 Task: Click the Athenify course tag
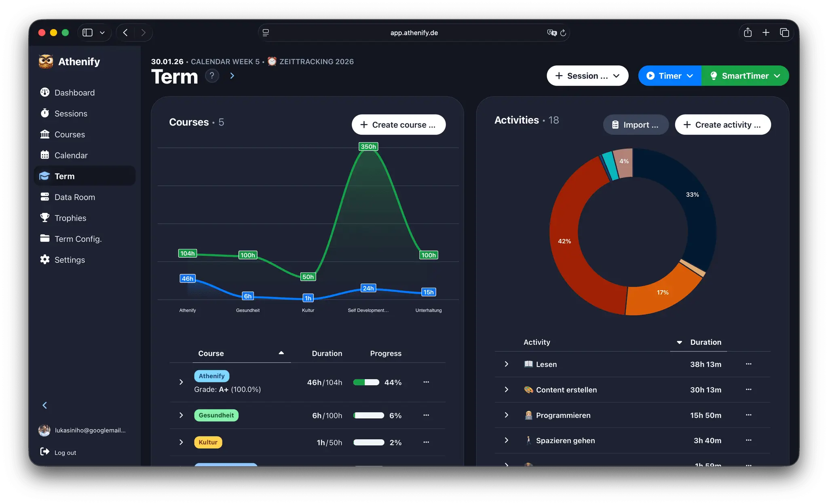pos(212,376)
